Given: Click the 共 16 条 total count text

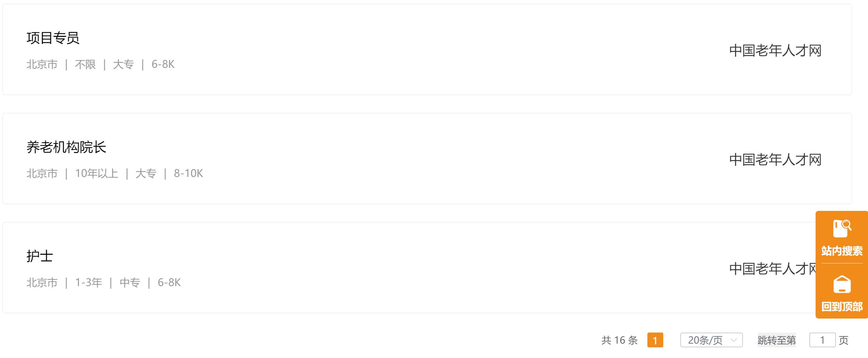Looking at the screenshot, I should tap(620, 340).
